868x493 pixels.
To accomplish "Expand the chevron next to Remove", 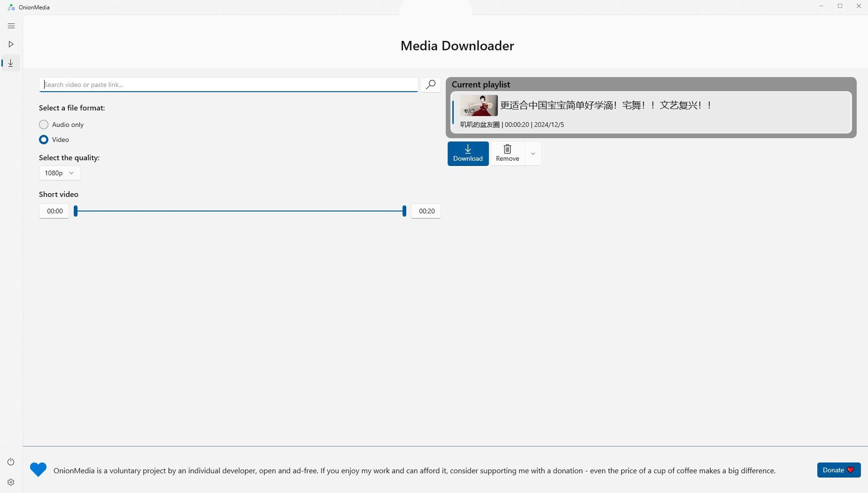I will point(533,154).
